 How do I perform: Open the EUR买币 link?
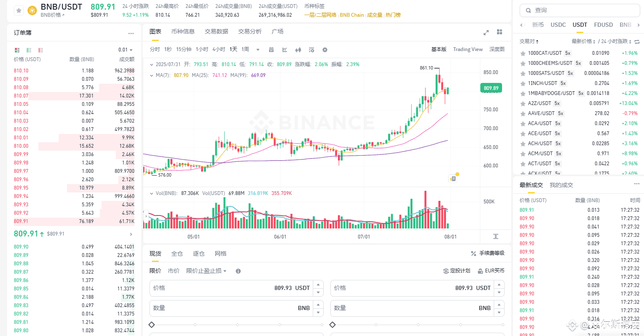491,271
